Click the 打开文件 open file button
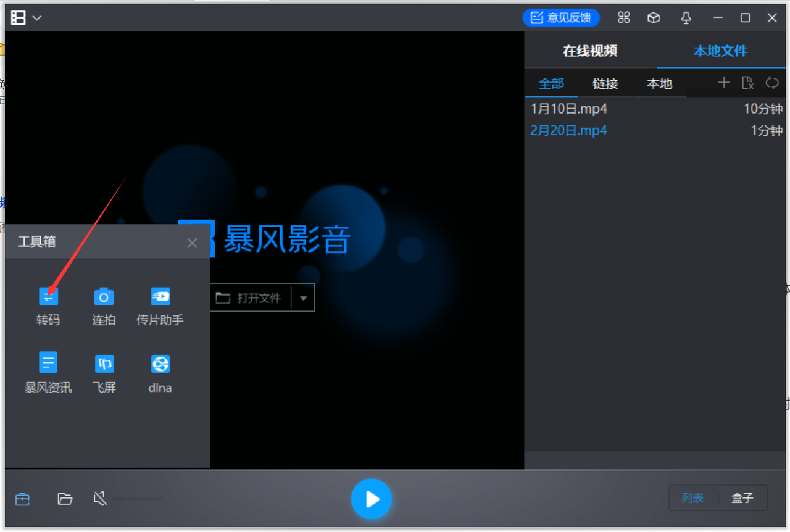790x532 pixels. pos(251,297)
